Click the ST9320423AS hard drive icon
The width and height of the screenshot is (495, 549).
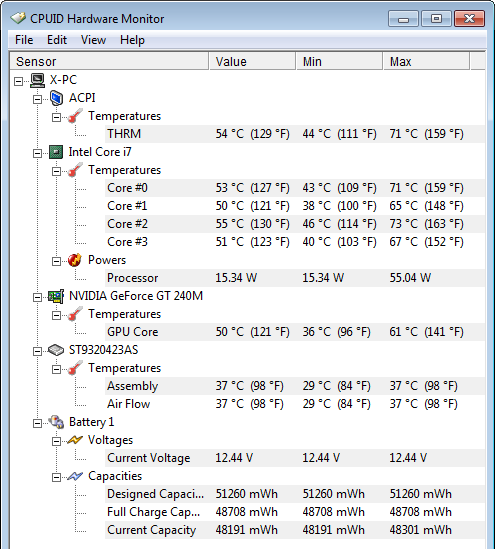click(56, 350)
